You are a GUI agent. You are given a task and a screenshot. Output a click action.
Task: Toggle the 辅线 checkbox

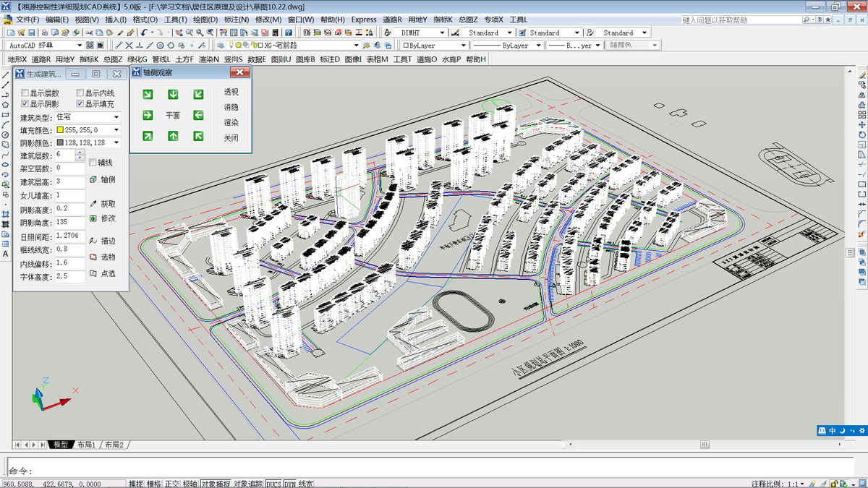[93, 162]
